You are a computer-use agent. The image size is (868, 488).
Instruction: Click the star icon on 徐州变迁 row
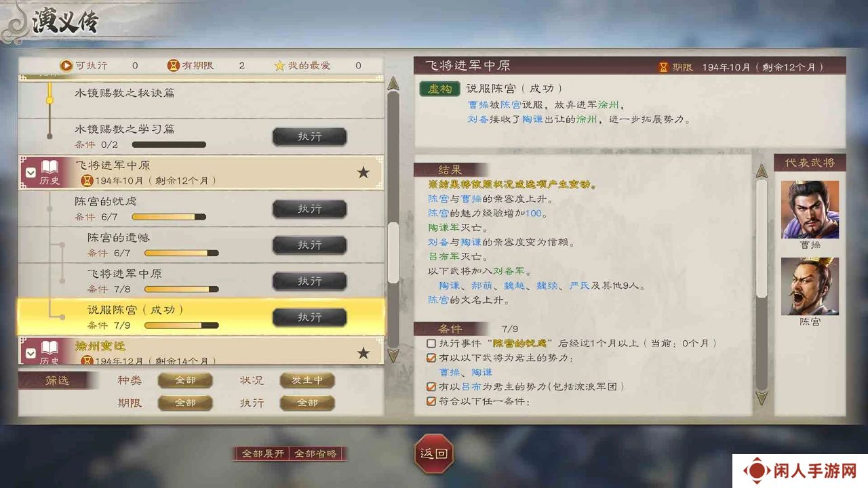(363, 353)
